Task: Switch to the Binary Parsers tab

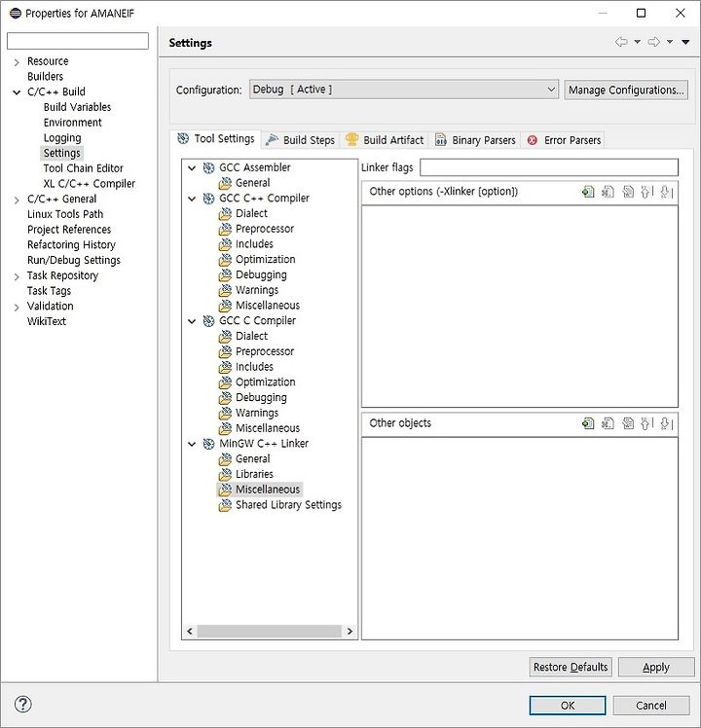Action: [475, 140]
